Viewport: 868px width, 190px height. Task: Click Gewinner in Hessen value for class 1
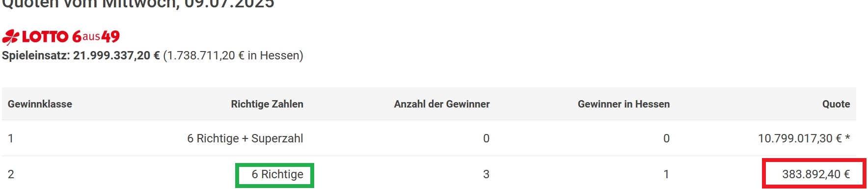click(666, 138)
